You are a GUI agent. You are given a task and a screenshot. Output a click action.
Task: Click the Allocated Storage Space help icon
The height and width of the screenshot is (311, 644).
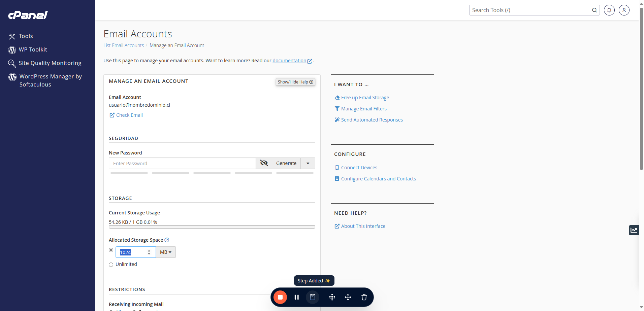[167, 240]
